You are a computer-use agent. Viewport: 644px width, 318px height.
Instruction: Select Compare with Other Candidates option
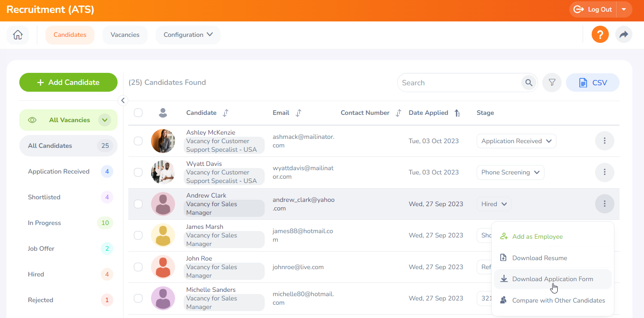[x=558, y=300]
